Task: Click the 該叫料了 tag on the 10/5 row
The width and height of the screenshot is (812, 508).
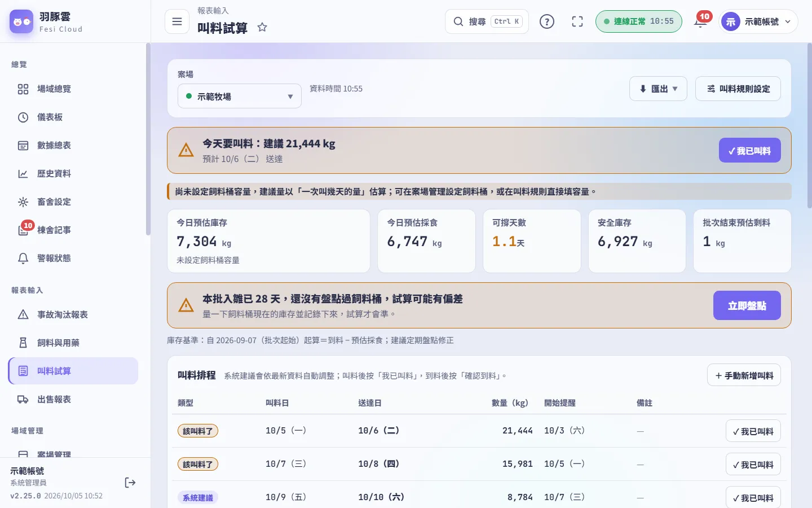Action: pos(198,431)
